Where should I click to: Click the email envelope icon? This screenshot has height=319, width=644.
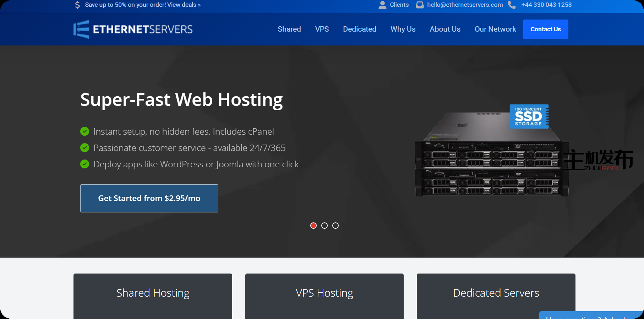[x=420, y=5]
